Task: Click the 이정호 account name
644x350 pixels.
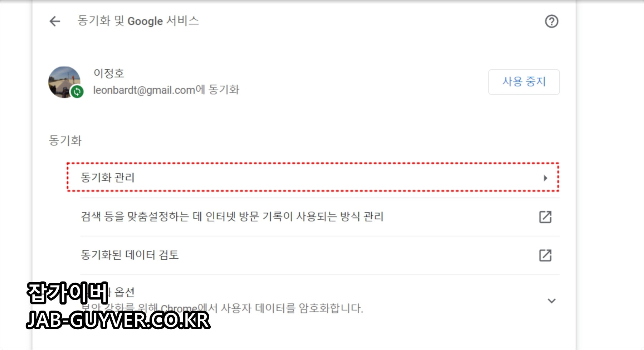Action: click(109, 73)
